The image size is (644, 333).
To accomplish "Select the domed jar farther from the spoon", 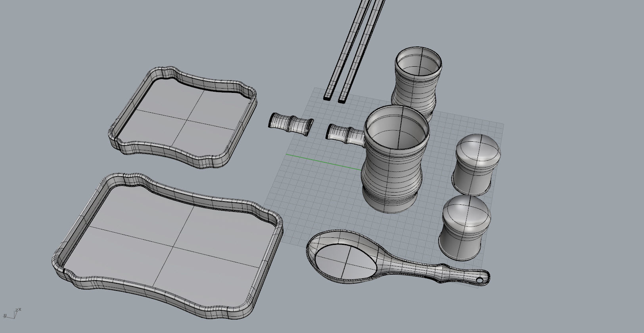I will coord(477,164).
